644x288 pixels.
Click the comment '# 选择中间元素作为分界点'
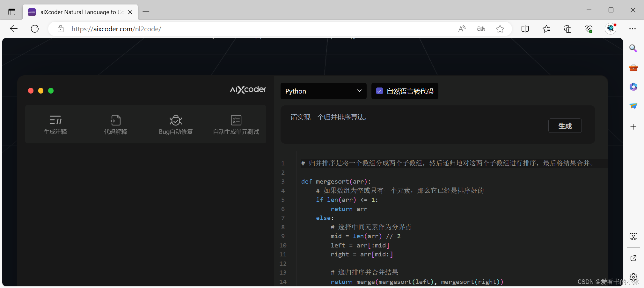tap(371, 227)
